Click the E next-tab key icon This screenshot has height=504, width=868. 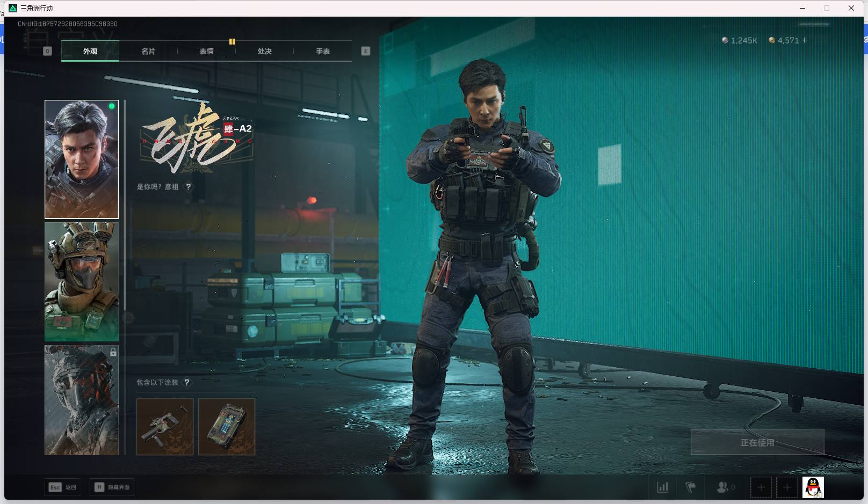pyautogui.click(x=366, y=52)
